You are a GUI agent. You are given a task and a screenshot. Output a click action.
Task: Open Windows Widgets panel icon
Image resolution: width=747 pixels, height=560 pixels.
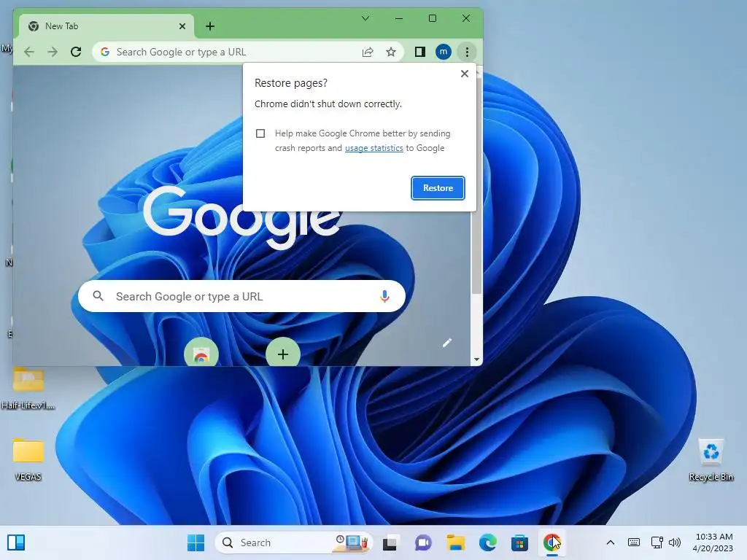(16, 542)
